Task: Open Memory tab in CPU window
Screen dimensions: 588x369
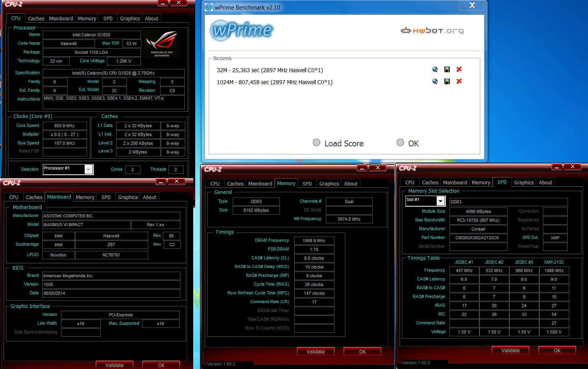Action: (87, 19)
